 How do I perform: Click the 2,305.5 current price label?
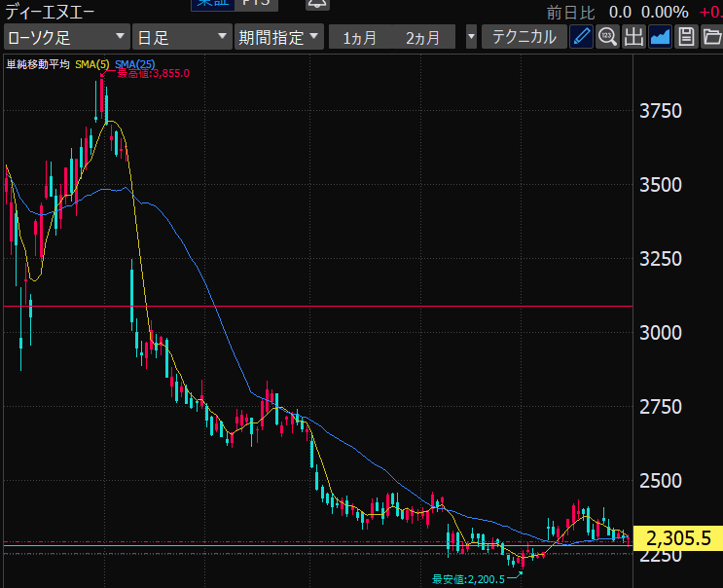pos(678,537)
